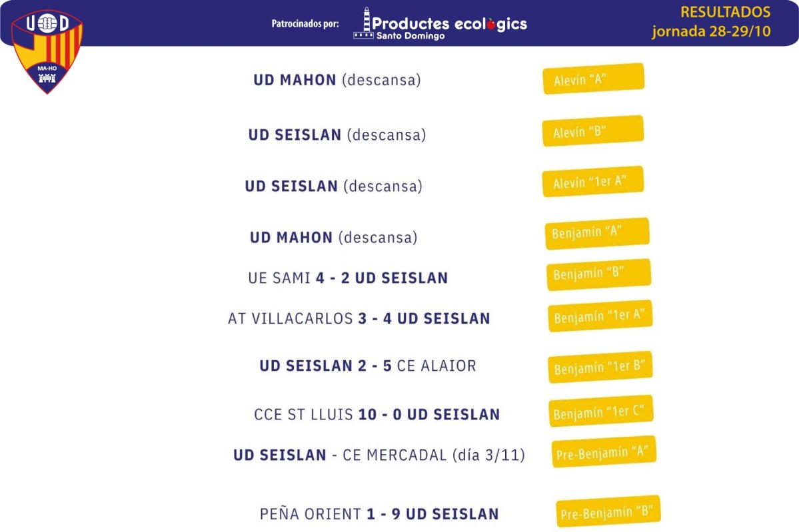This screenshot has width=799, height=532.
Task: Select the Alevín "1er A" category label
Action: (593, 181)
